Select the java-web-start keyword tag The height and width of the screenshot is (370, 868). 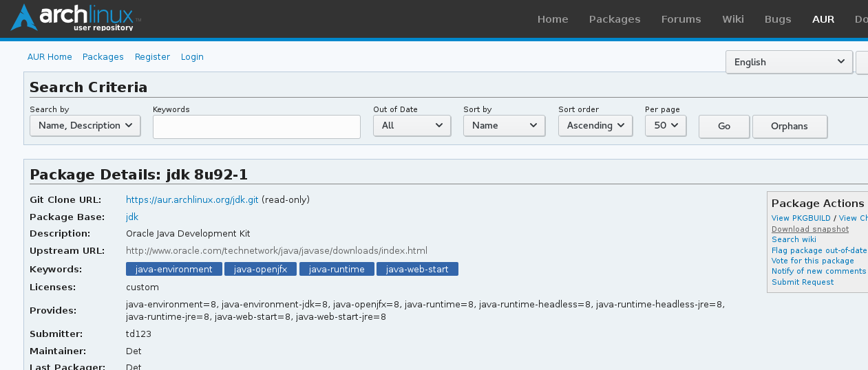point(417,269)
